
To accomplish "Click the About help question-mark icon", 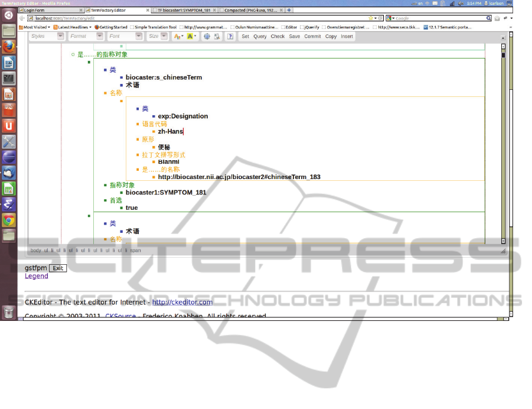I will [229, 37].
